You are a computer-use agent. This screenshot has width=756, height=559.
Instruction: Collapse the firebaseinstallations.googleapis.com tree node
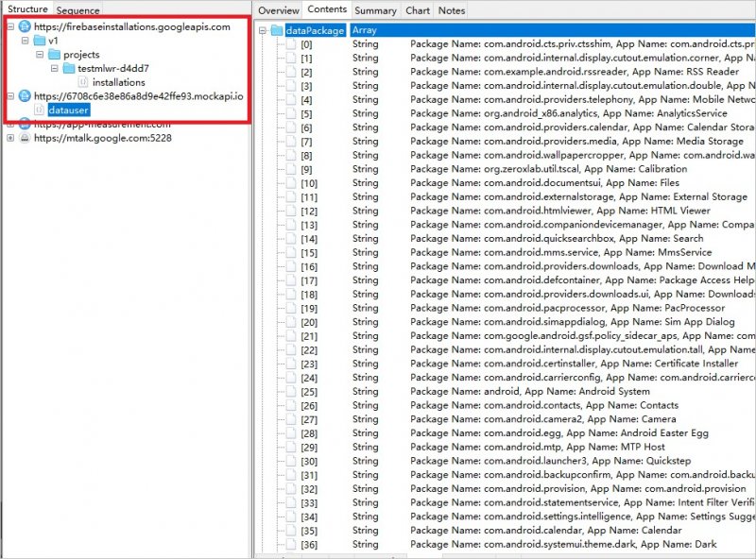(x=9, y=26)
